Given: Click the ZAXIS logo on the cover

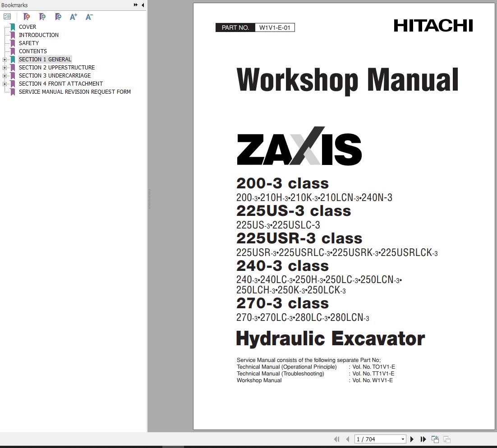Looking at the screenshot, I should pyautogui.click(x=299, y=146).
